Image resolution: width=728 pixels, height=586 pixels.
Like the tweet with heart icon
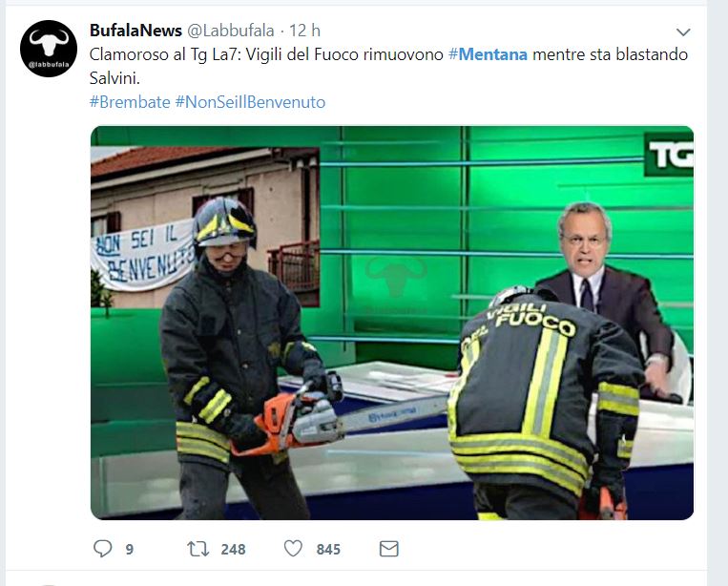coord(293,549)
